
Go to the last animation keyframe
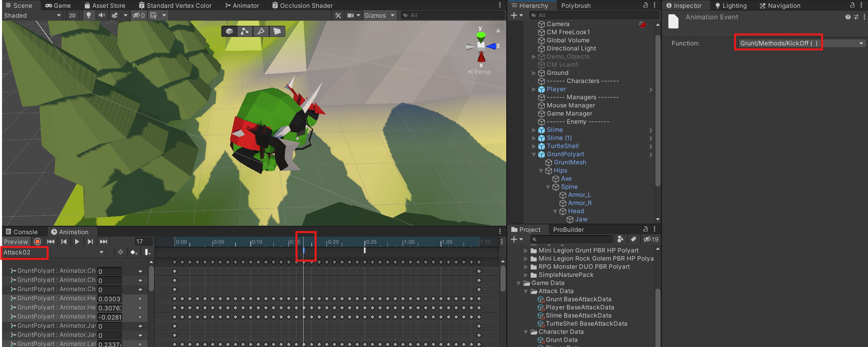coord(104,242)
